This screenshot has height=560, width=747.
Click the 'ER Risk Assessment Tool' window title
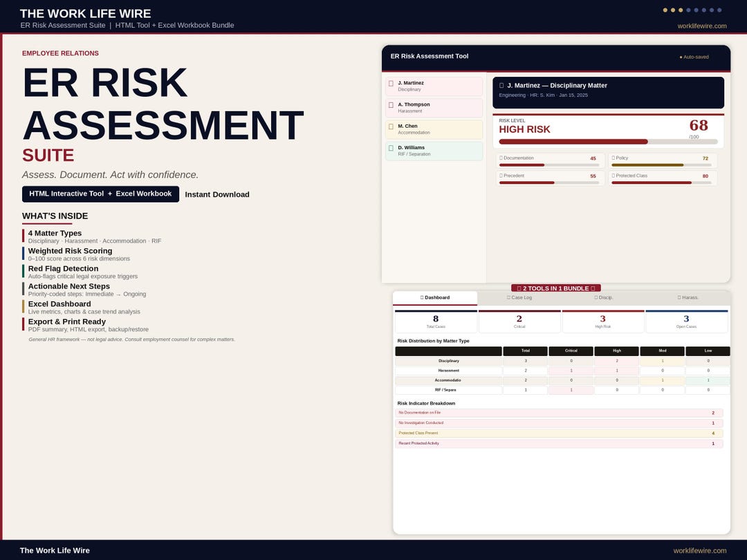click(x=430, y=56)
